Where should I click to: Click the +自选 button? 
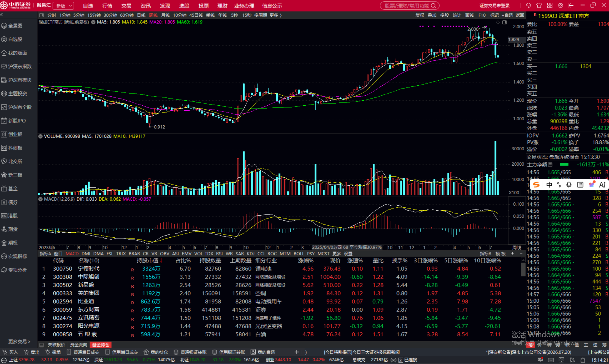(x=507, y=15)
